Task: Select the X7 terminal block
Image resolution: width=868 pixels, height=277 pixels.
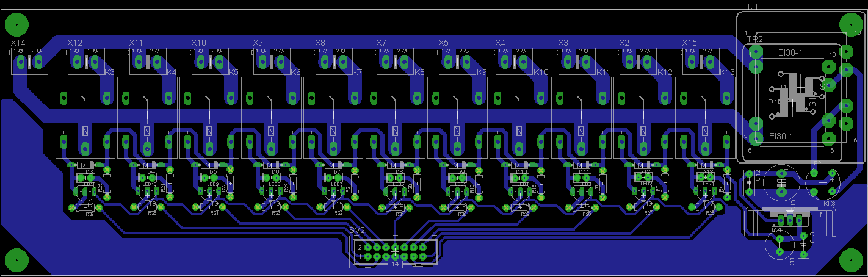Action: 395,61
